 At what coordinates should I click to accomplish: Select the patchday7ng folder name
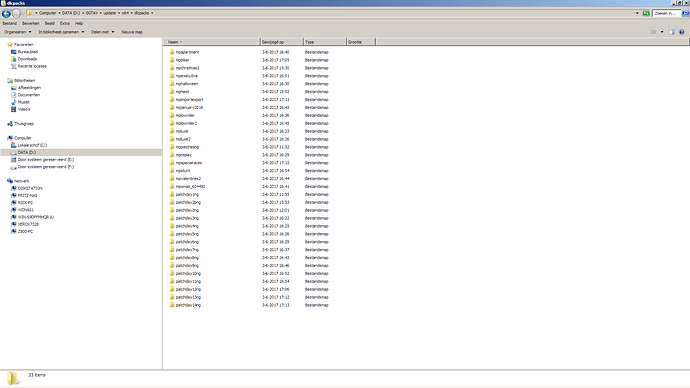(x=187, y=250)
